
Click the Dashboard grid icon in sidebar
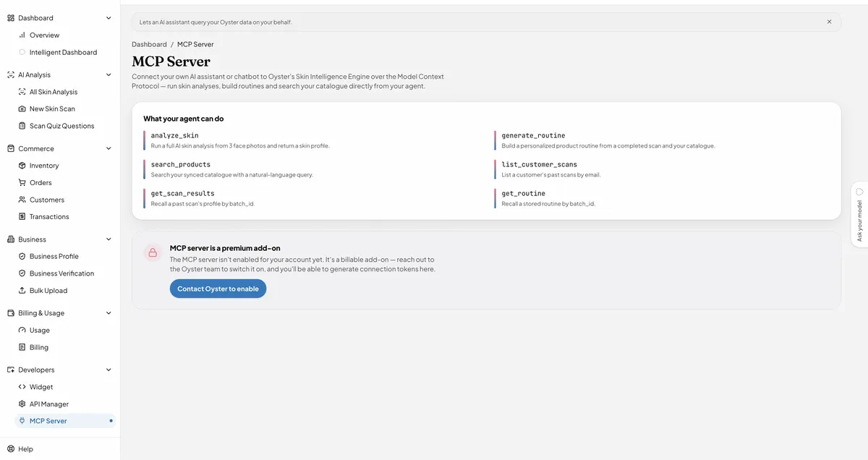11,17
